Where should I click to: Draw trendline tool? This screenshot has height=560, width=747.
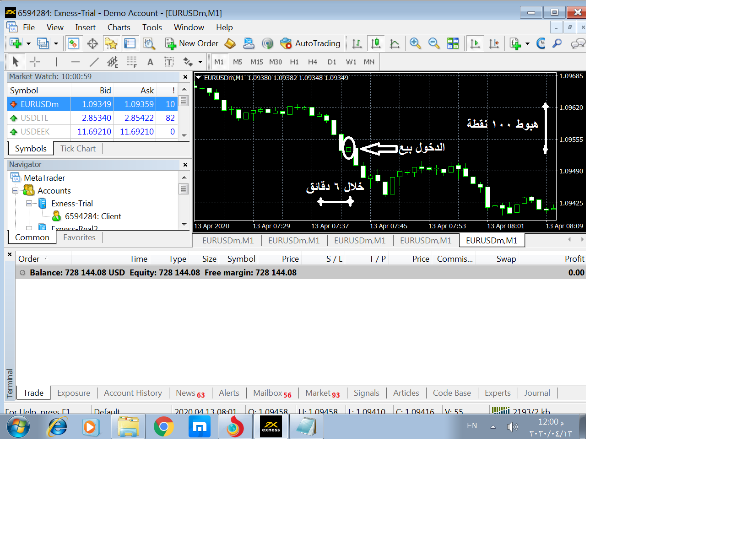(94, 62)
